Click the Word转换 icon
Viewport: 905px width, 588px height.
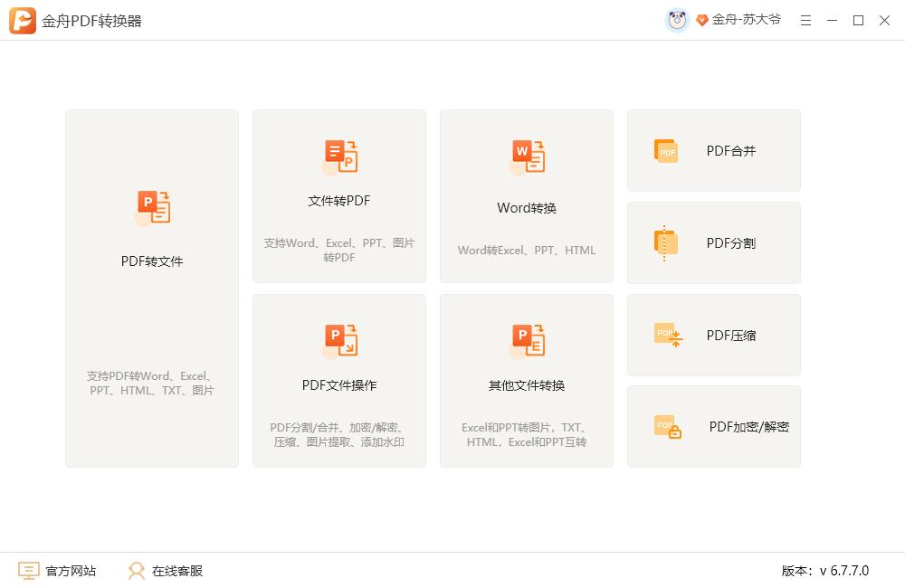pyautogui.click(x=527, y=156)
